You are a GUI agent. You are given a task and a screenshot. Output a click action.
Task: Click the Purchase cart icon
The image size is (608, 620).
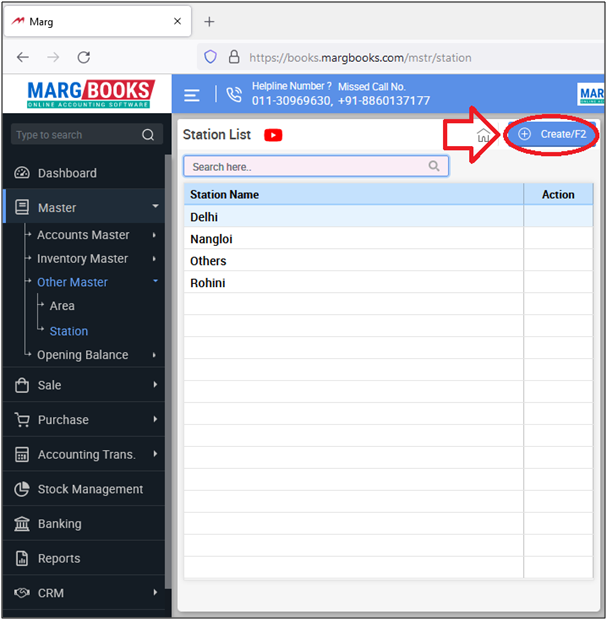coord(22,420)
